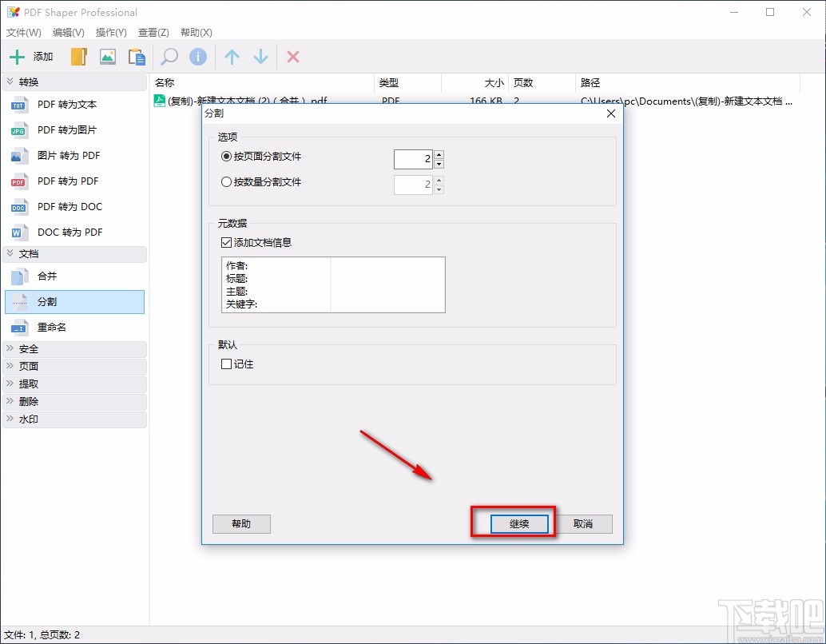Open the 编辑(V) menu
Screen dimensions: 826x644
pos(69,33)
